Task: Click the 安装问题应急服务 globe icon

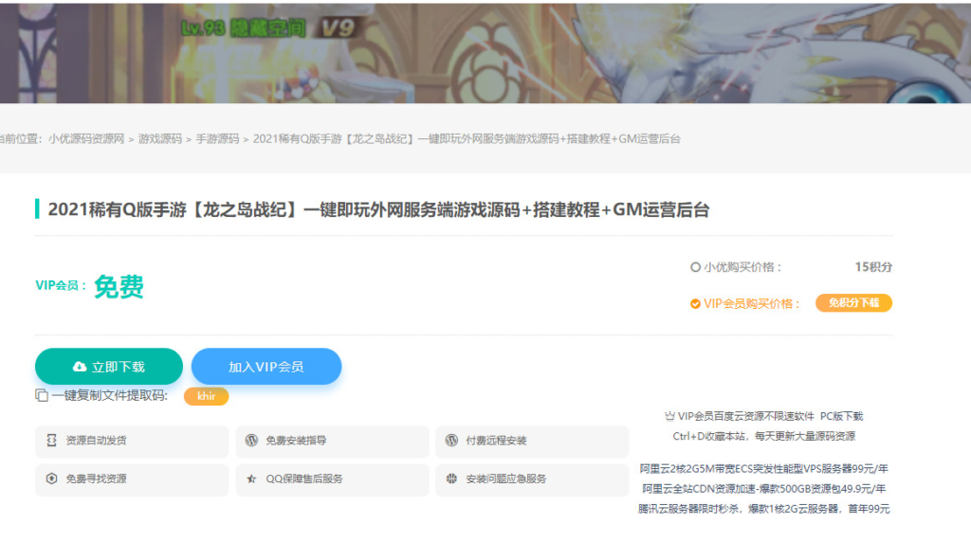Action: 451,479
